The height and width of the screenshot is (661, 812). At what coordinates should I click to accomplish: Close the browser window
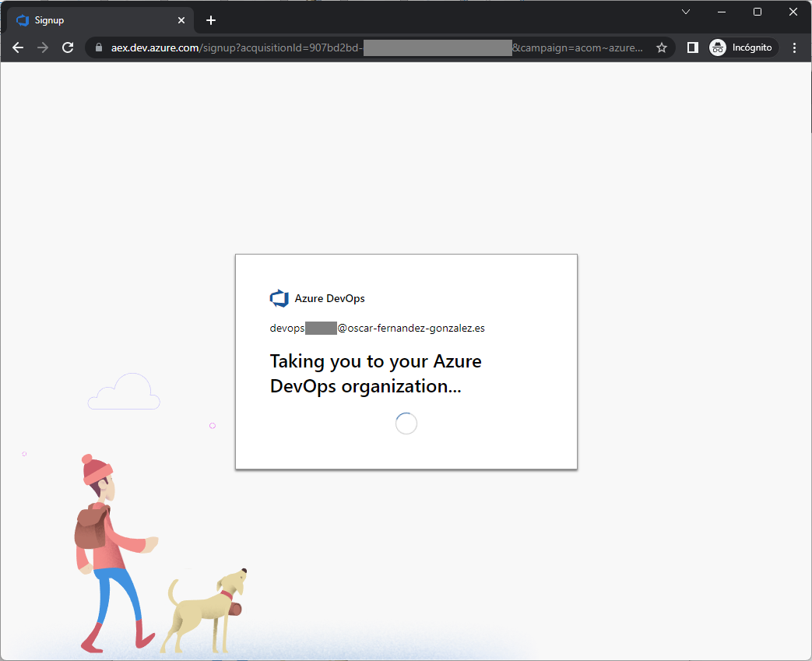pos(793,12)
